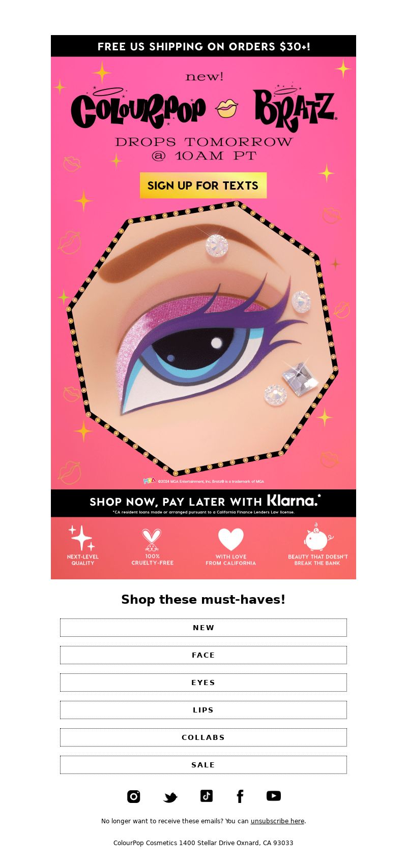Click the With Love From California heart

tap(231, 540)
